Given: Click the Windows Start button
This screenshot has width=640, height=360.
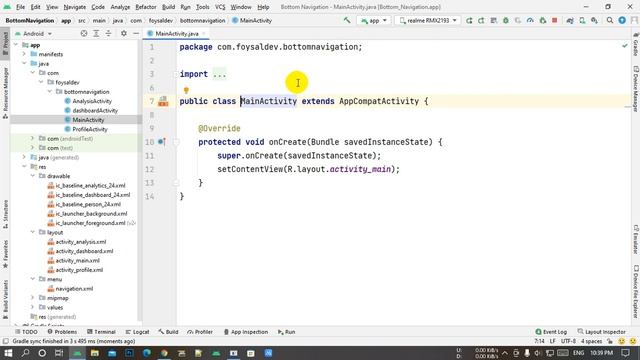Looking at the screenshot, I should click(x=8, y=353).
